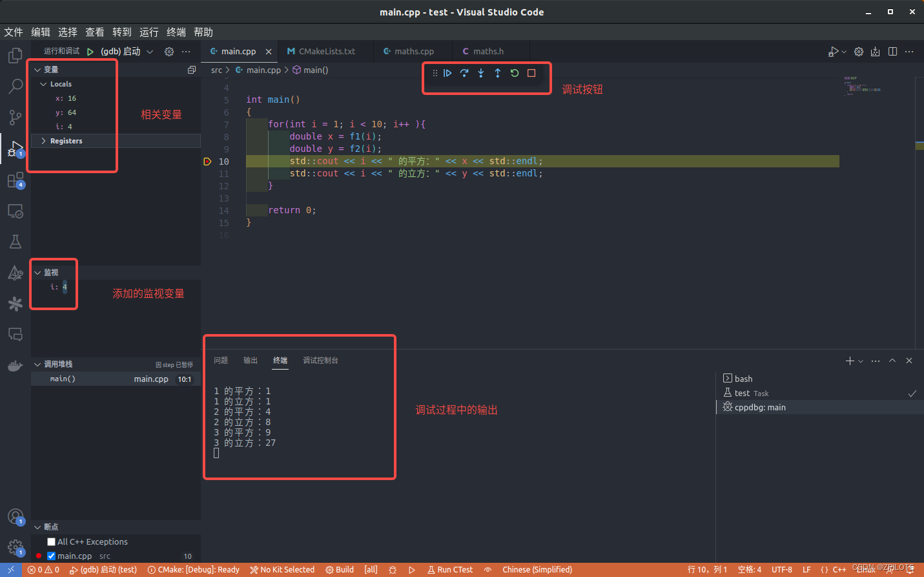Click Run CTest in status bar

tap(450, 570)
